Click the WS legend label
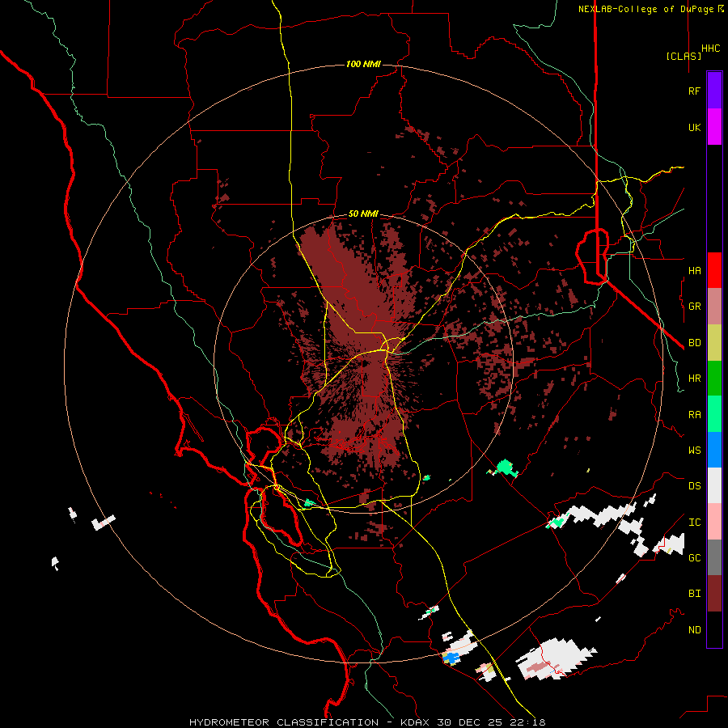 tap(694, 451)
